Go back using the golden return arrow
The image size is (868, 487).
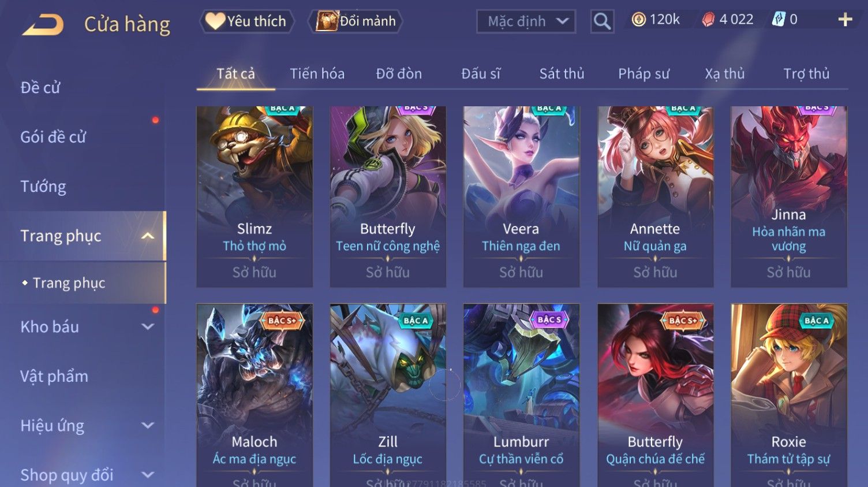43,25
